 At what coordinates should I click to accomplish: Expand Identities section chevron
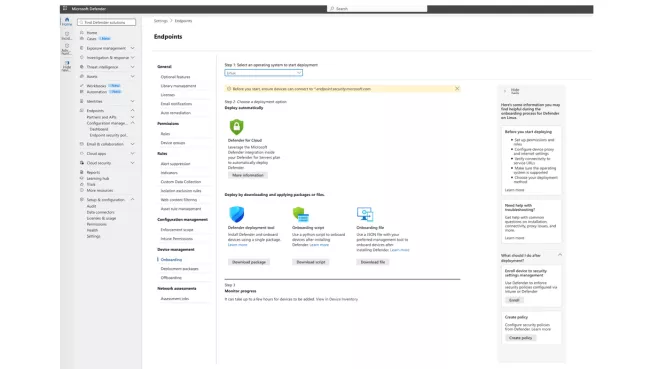coord(133,101)
